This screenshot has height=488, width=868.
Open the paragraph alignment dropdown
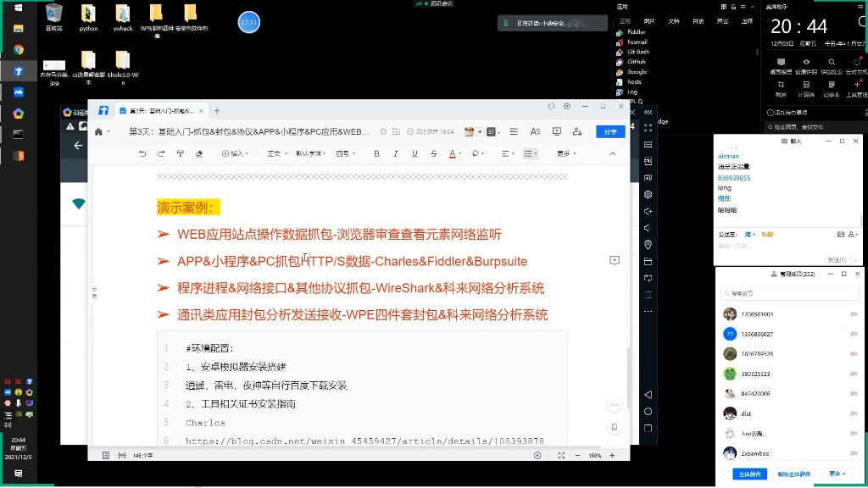point(508,154)
